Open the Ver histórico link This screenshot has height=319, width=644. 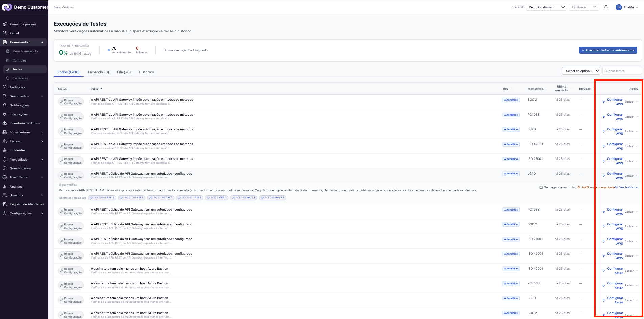click(628, 187)
